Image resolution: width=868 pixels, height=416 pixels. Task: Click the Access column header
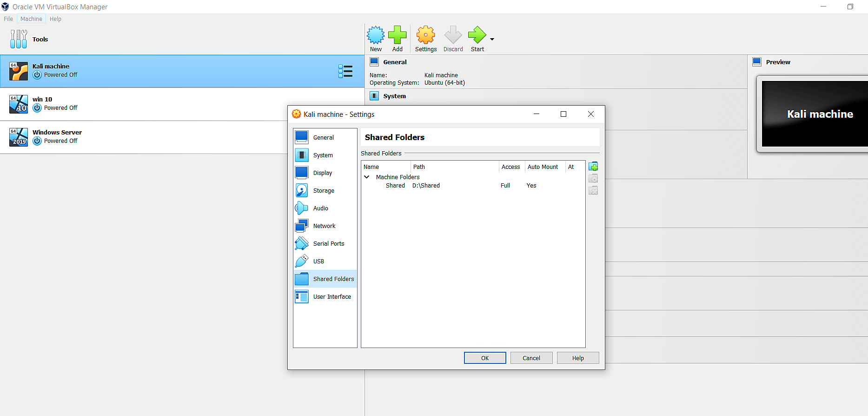point(511,167)
